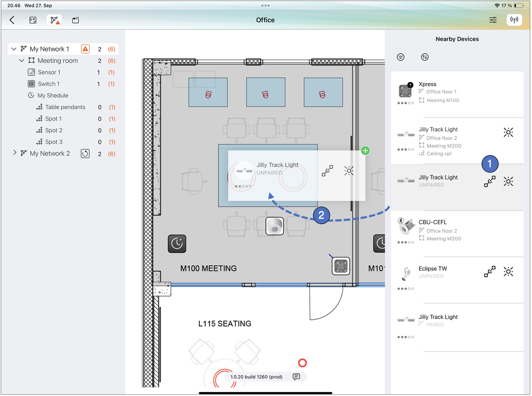Click the warning icon beside My Network 1
This screenshot has width=532, height=396.
click(85, 49)
